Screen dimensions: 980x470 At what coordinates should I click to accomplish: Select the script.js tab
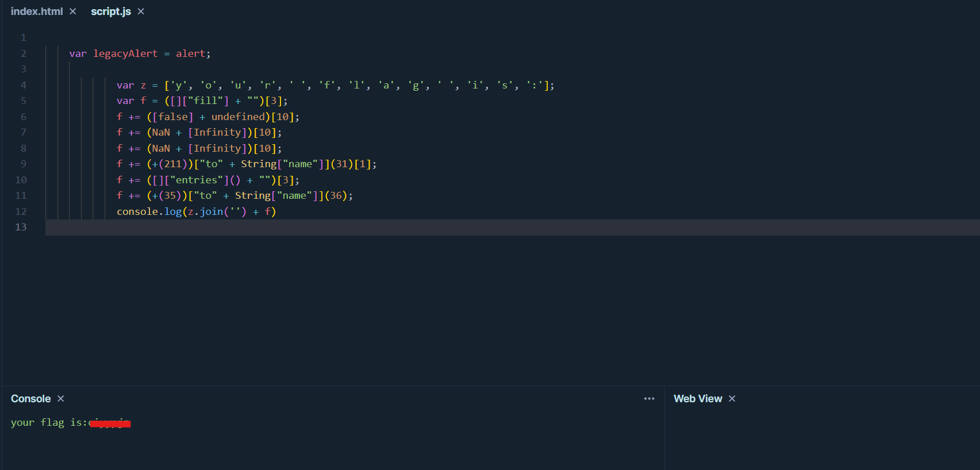[x=111, y=11]
